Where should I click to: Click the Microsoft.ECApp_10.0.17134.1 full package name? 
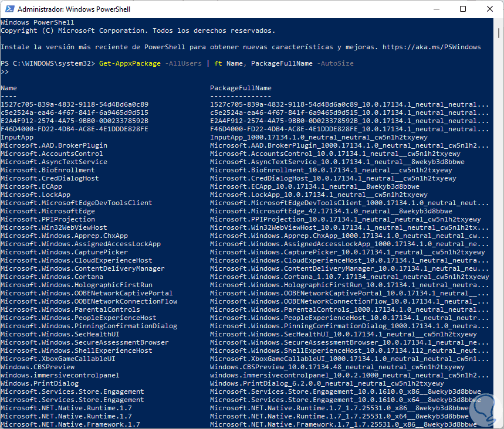point(314,186)
